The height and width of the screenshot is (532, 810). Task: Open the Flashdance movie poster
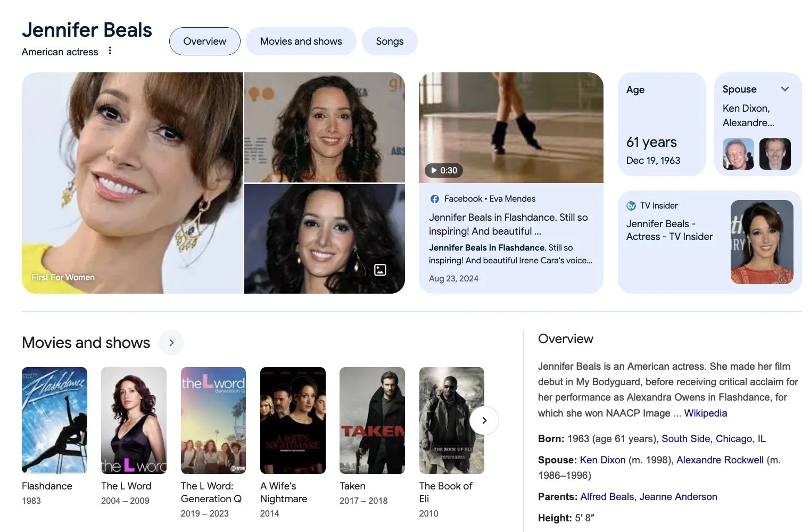tap(54, 420)
